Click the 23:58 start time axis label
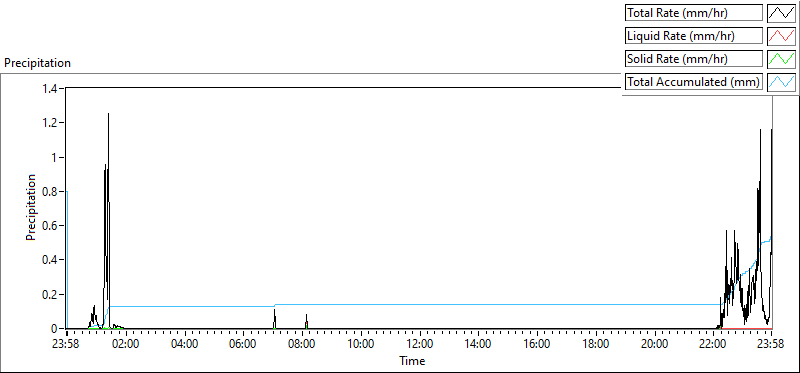Viewport: 800px width, 373px height. 66,343
